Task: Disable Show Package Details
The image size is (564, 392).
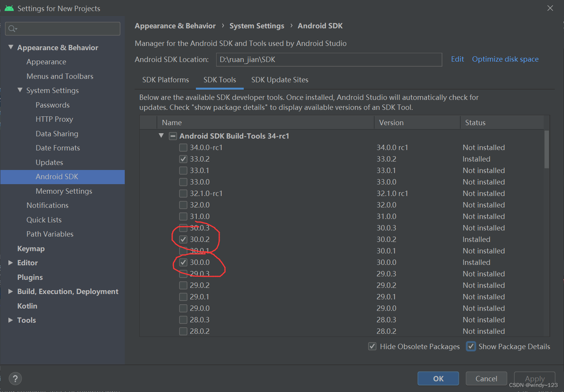Action: click(x=471, y=346)
